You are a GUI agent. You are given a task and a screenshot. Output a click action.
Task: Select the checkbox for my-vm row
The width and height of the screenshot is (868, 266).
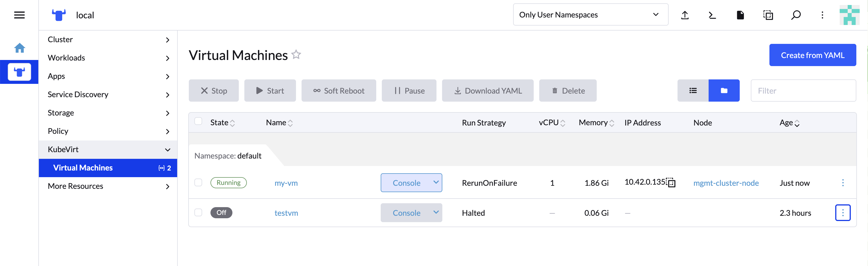point(198,182)
